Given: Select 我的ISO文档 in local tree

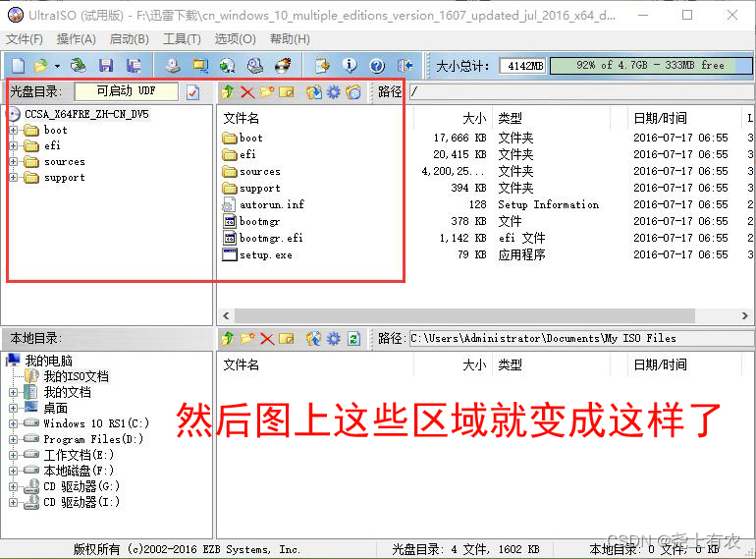Looking at the screenshot, I should pyautogui.click(x=77, y=376).
